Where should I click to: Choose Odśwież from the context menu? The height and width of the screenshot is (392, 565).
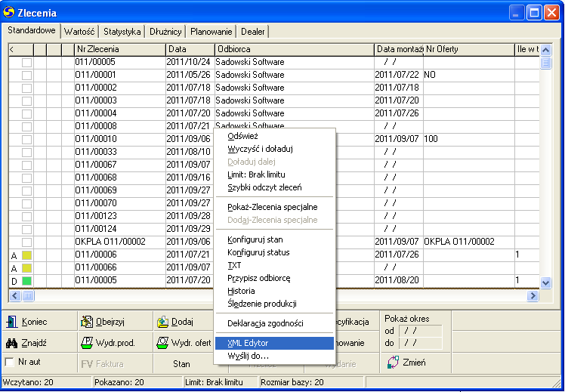point(274,136)
